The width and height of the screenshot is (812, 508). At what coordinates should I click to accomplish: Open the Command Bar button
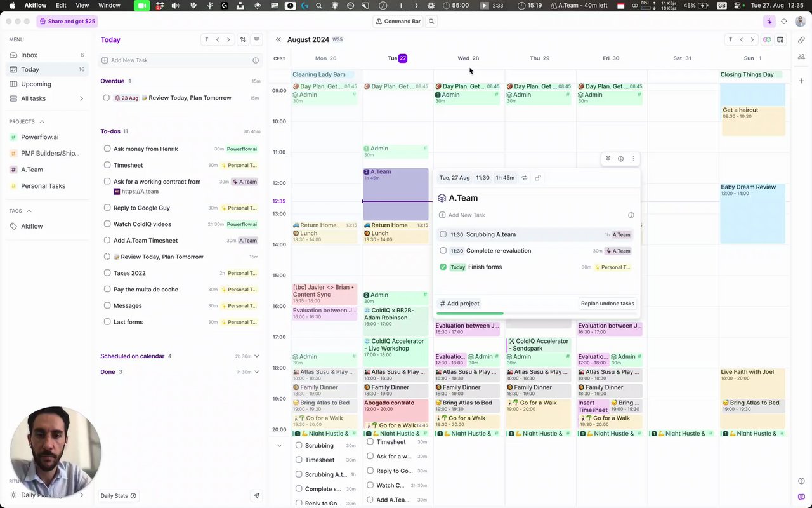pos(398,22)
